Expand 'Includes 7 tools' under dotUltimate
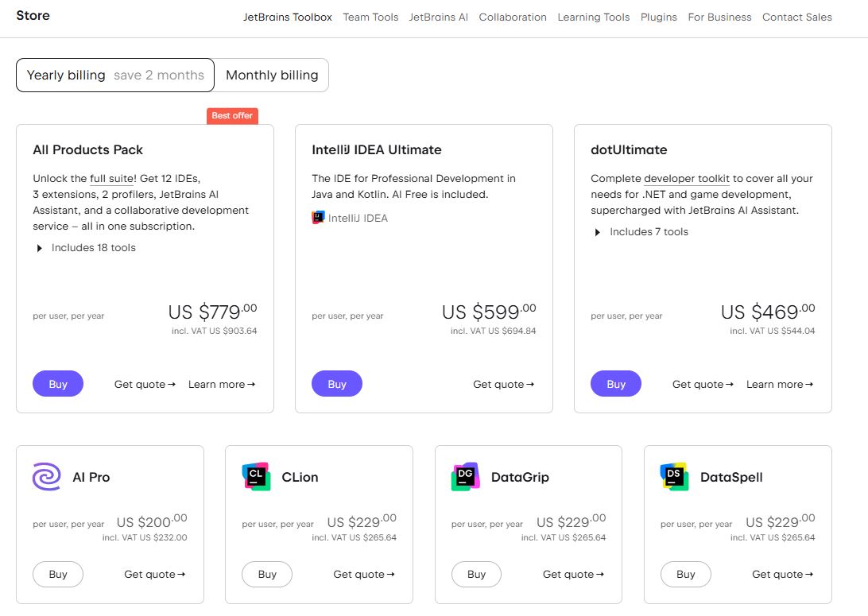Screen dimensions: 868x616 644,231
